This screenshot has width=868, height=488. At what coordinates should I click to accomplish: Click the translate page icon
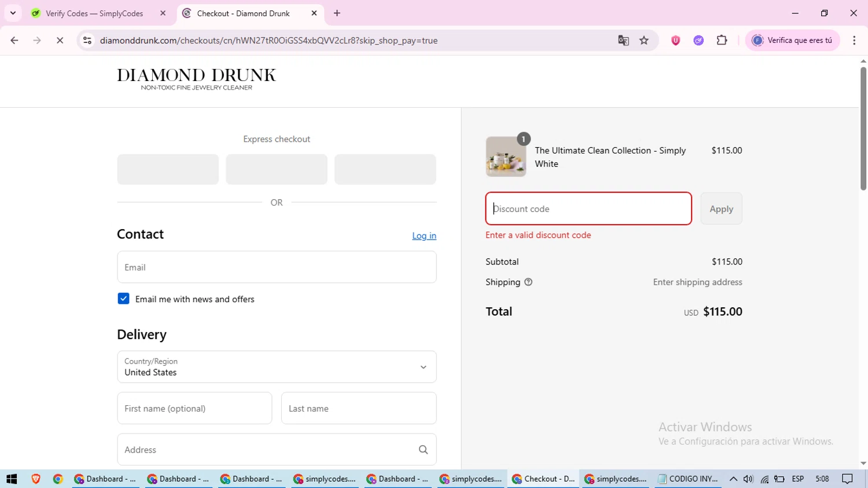pos(623,41)
